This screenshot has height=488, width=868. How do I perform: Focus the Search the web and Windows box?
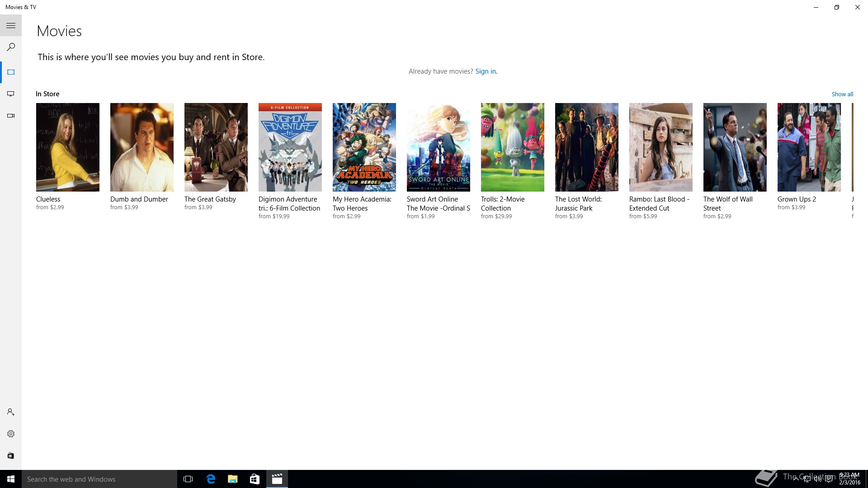pos(99,479)
